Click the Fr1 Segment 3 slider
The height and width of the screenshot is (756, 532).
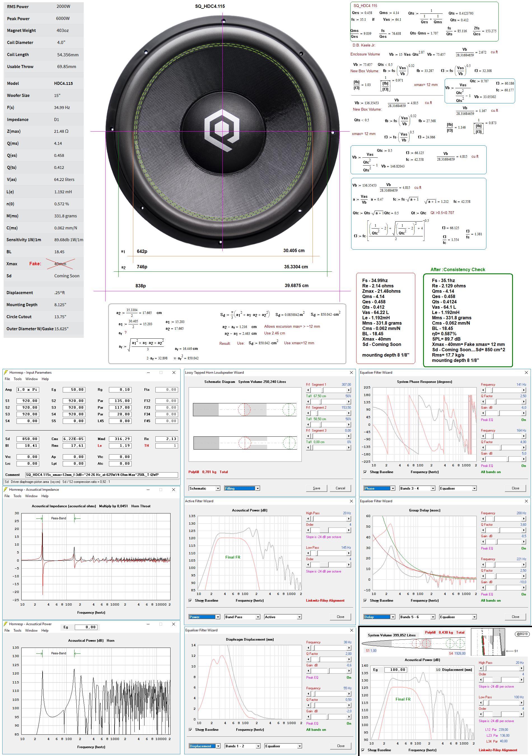click(x=328, y=436)
